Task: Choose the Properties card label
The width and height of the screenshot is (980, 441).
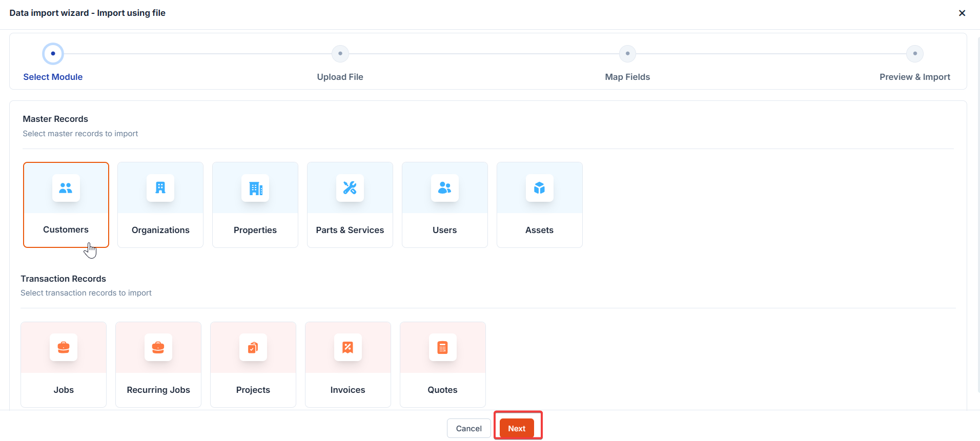Action: [255, 230]
